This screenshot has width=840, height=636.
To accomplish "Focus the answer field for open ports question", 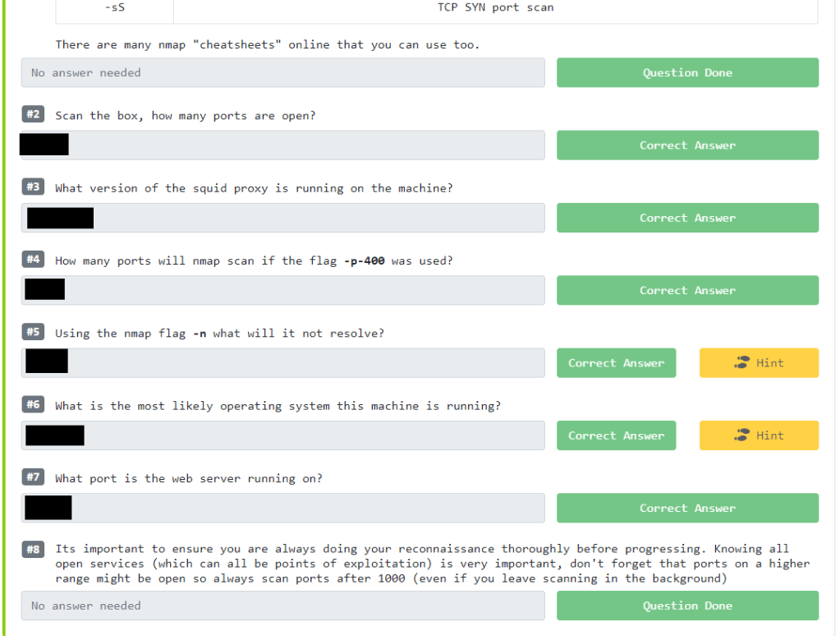I will [304, 145].
